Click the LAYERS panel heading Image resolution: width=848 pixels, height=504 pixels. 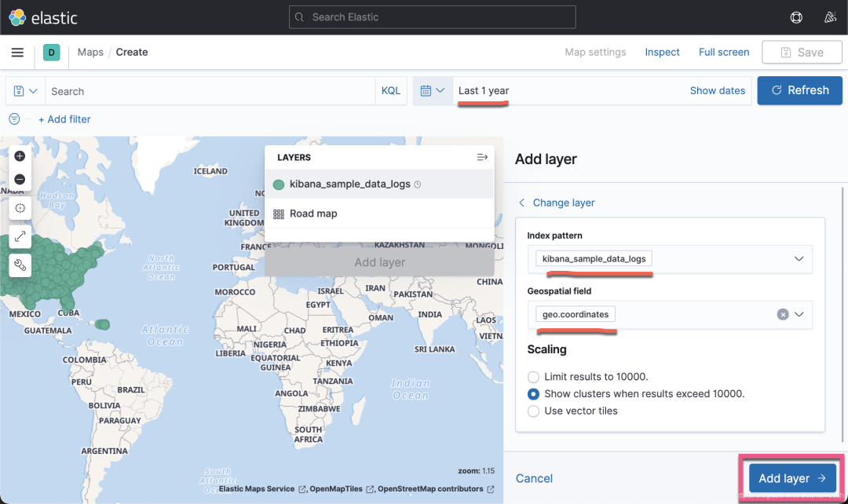[x=294, y=157]
